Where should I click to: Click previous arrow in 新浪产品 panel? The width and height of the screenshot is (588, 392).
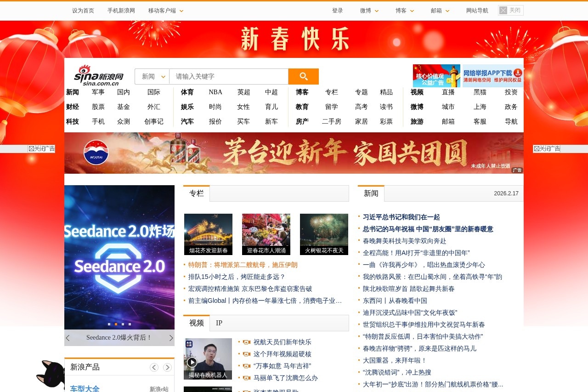(x=154, y=367)
